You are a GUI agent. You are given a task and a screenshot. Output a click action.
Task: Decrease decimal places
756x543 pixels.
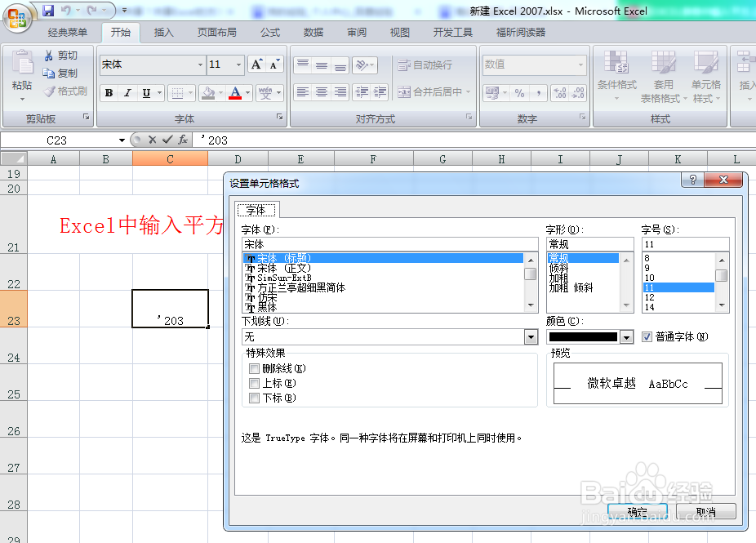pos(577,93)
